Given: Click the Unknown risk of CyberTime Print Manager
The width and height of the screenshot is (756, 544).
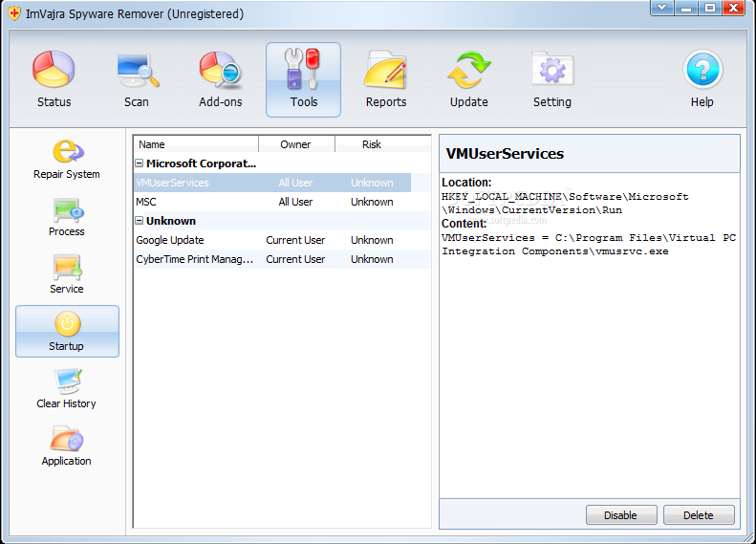Looking at the screenshot, I should click(372, 259).
